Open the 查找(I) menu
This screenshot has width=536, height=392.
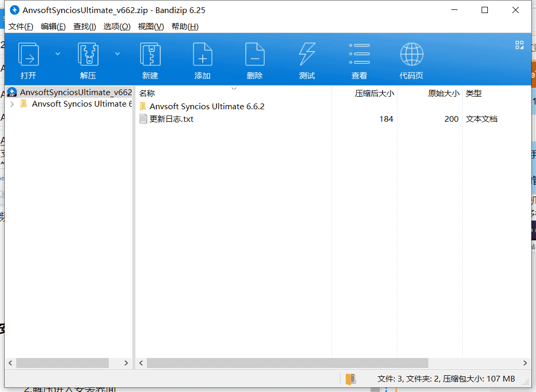[x=84, y=27]
